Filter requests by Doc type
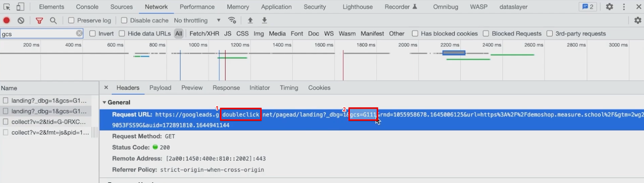The image size is (644, 183). pos(314,33)
